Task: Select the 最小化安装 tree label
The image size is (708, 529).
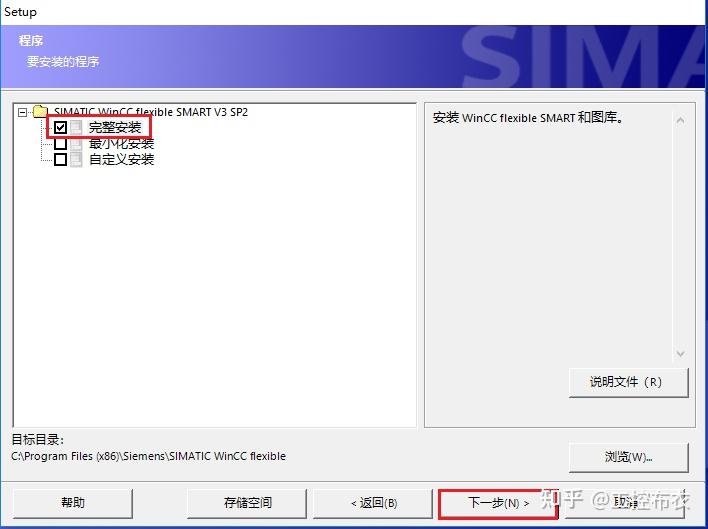Action: [x=121, y=144]
